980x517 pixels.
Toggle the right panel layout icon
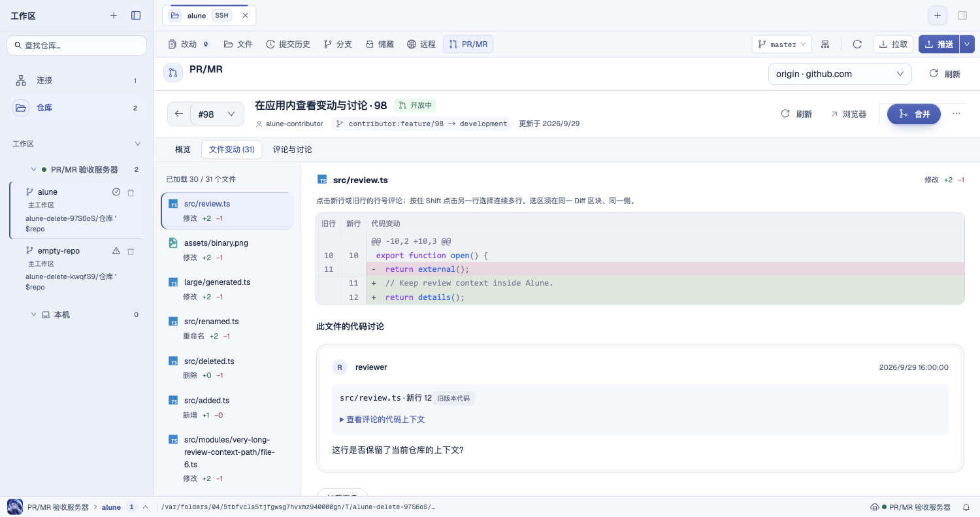tap(962, 15)
